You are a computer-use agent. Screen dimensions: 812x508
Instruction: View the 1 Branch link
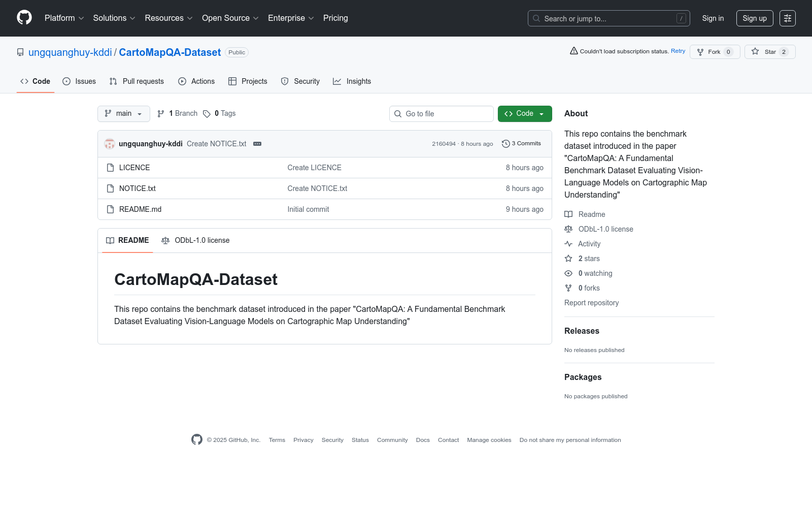[x=177, y=113]
